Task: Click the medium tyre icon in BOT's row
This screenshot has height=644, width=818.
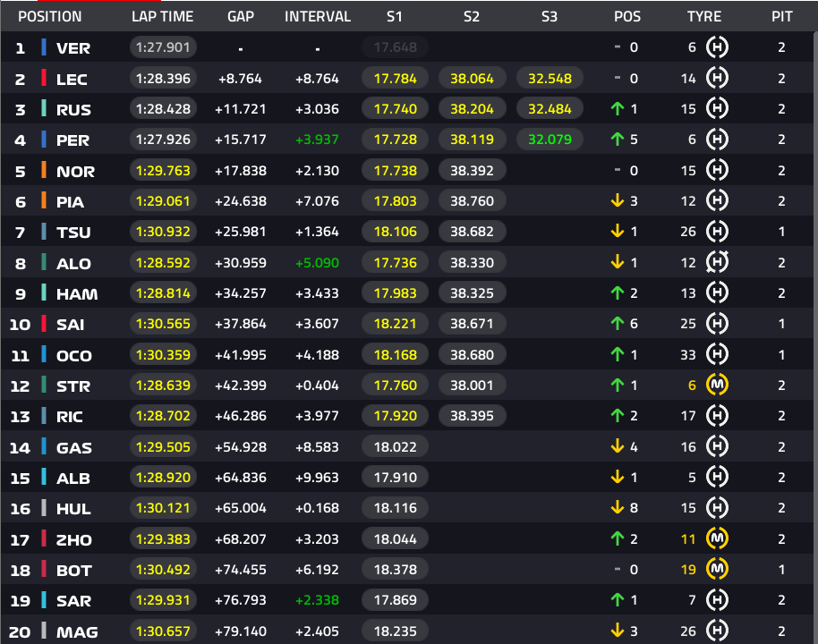Action: pos(717,569)
